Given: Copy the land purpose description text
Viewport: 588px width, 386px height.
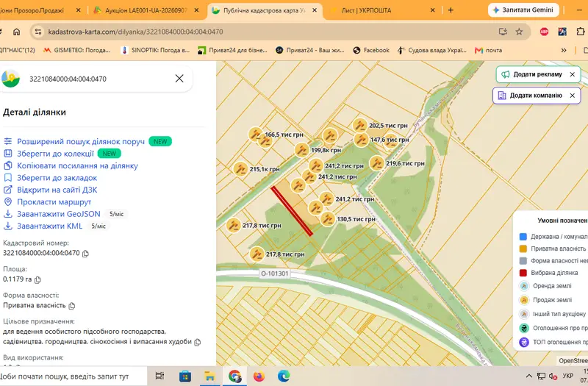Looking at the screenshot, I should [198, 342].
